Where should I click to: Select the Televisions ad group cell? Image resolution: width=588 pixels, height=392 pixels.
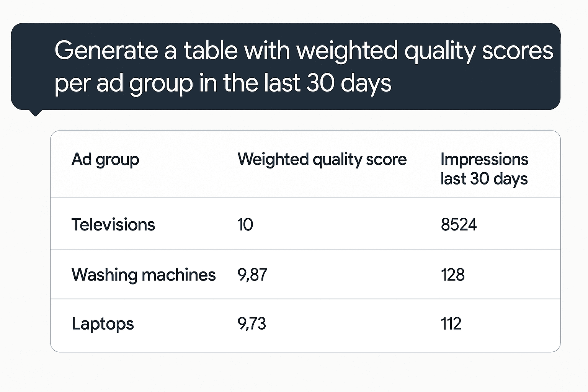click(113, 224)
